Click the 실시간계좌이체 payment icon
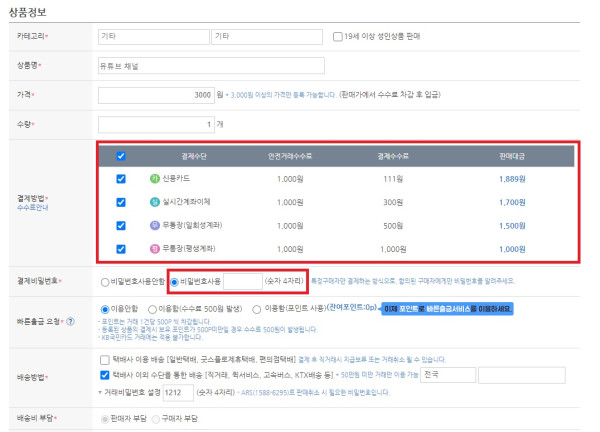Viewport: 600px width, 432px height. [154, 202]
